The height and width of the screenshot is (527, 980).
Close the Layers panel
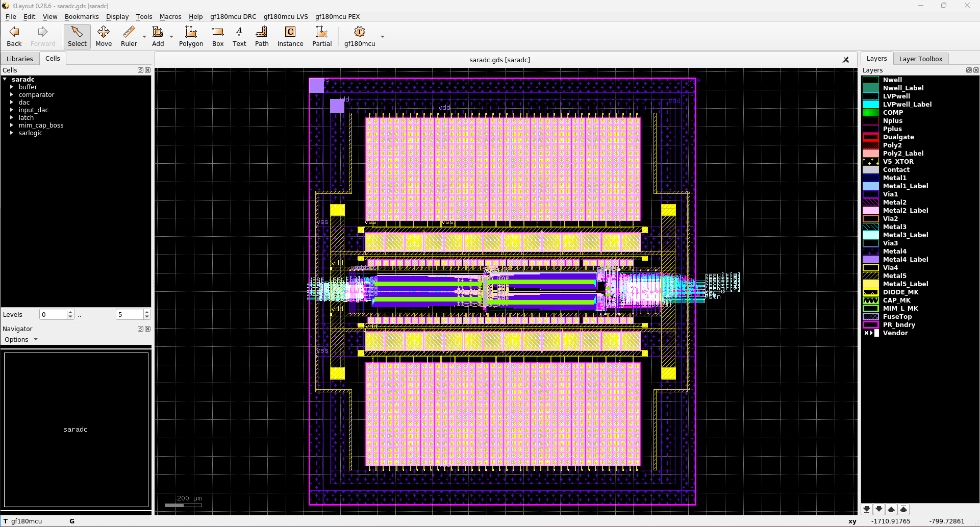click(x=976, y=70)
